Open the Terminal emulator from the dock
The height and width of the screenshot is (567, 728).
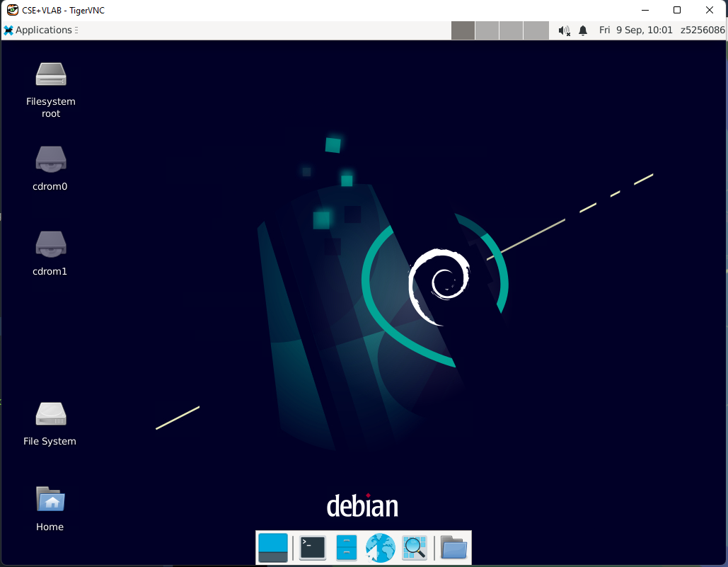point(312,548)
